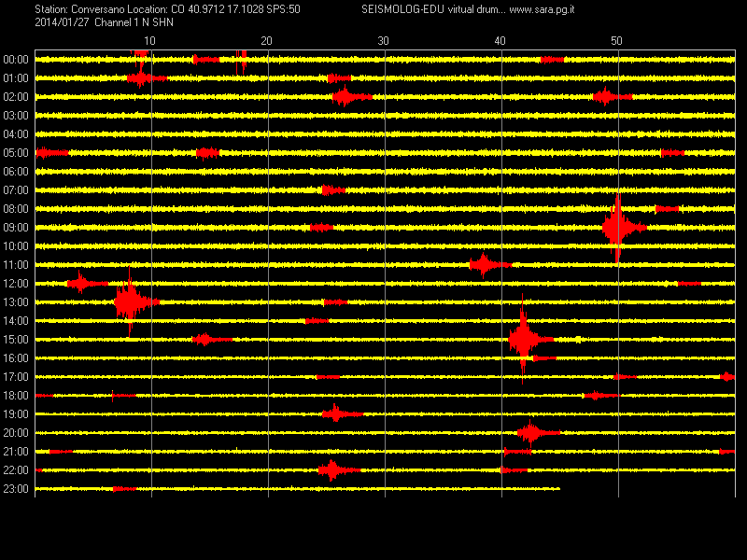Screen dimensions: 747x560
Task: Select the 11:00 hour label
Action: pyautogui.click(x=16, y=265)
